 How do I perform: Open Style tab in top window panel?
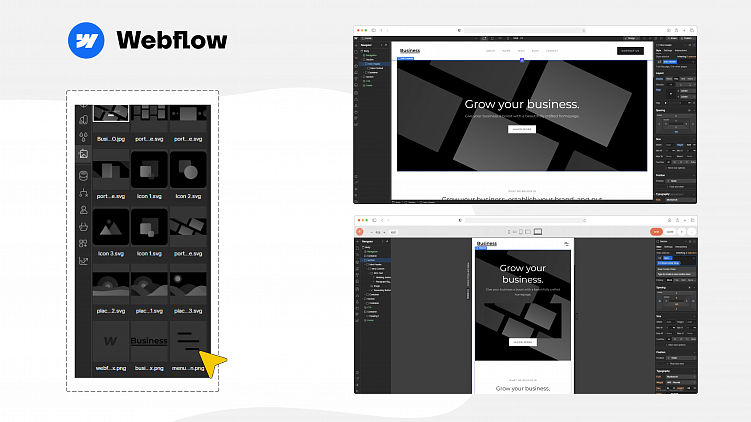click(x=659, y=50)
